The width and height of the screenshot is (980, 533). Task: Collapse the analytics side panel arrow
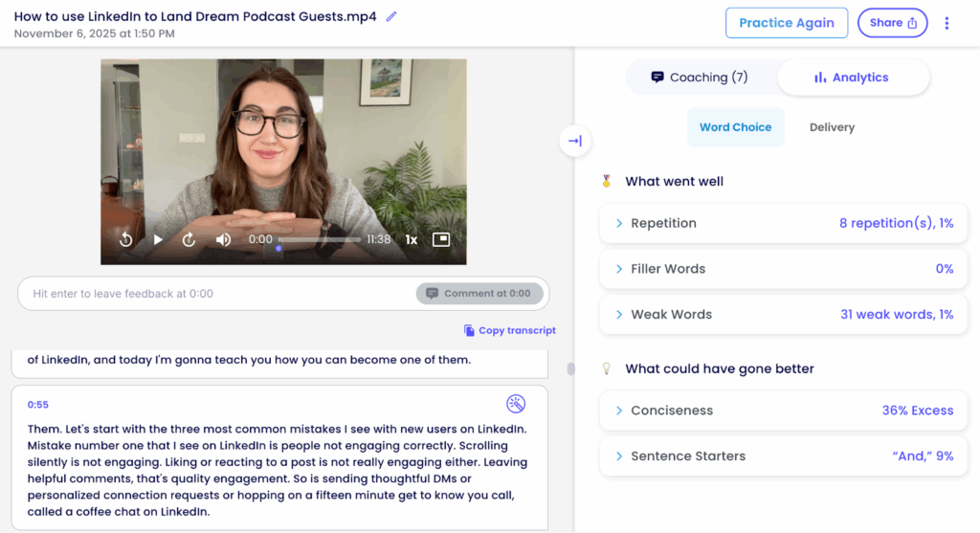pos(574,142)
